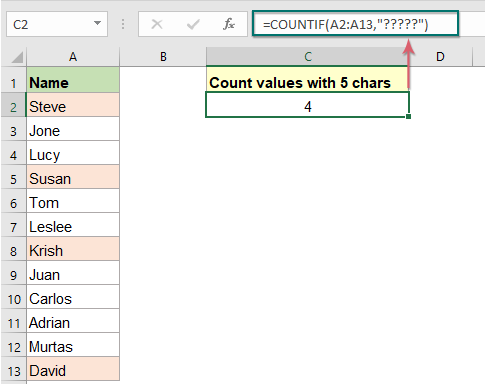Select row 1 header
This screenshot has height=384, width=485.
click(x=13, y=83)
